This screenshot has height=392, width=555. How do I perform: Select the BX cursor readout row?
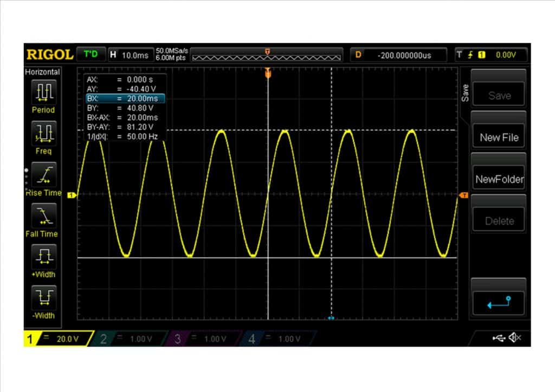coord(124,99)
